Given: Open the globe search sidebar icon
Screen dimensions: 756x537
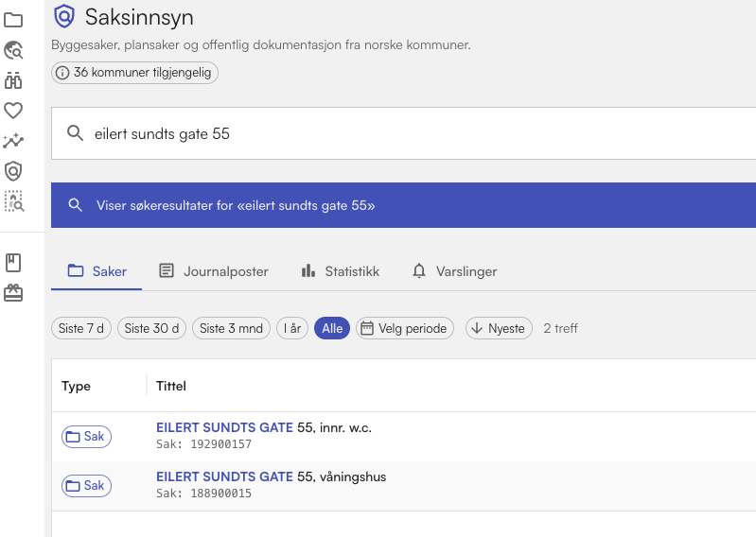Looking at the screenshot, I should [13, 50].
